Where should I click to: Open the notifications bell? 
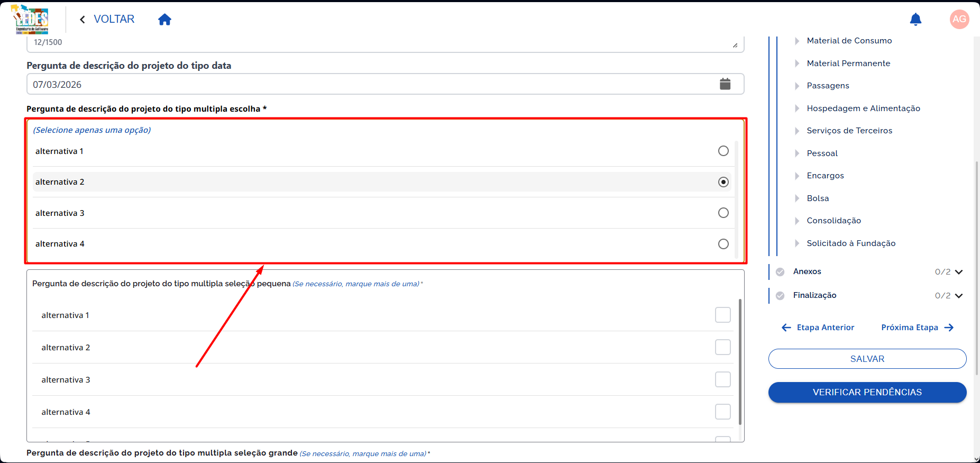click(915, 20)
